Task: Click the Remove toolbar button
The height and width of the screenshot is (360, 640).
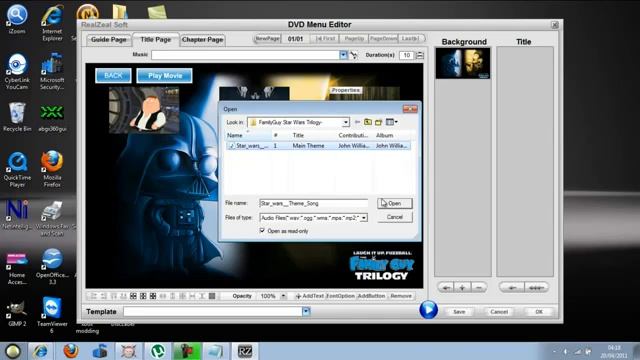Action: coord(401,296)
